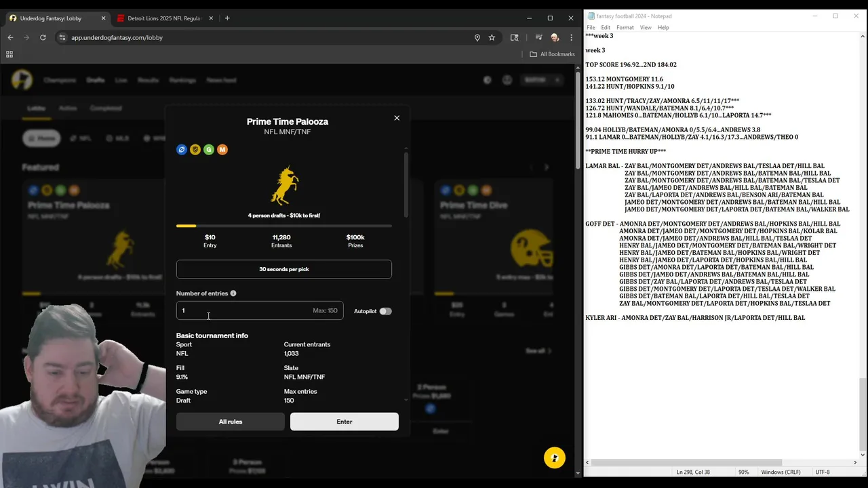The width and height of the screenshot is (868, 488).
Task: Open the All Bookmarks folder
Action: click(552, 54)
